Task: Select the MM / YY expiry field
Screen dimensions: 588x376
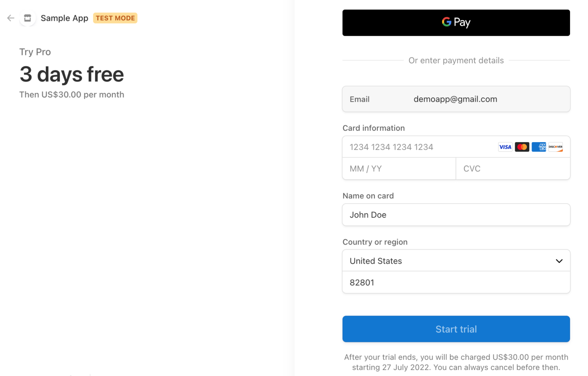Action: click(x=399, y=169)
